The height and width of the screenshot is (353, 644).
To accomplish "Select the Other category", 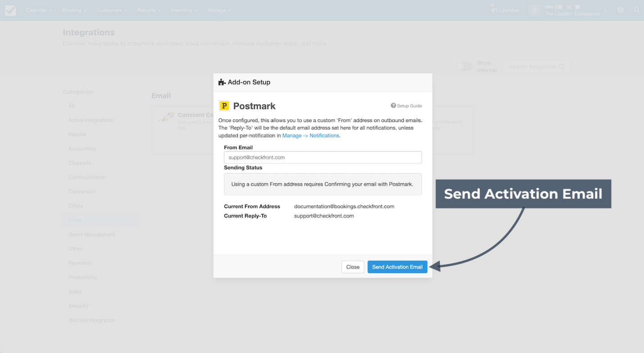I will 76,249.
